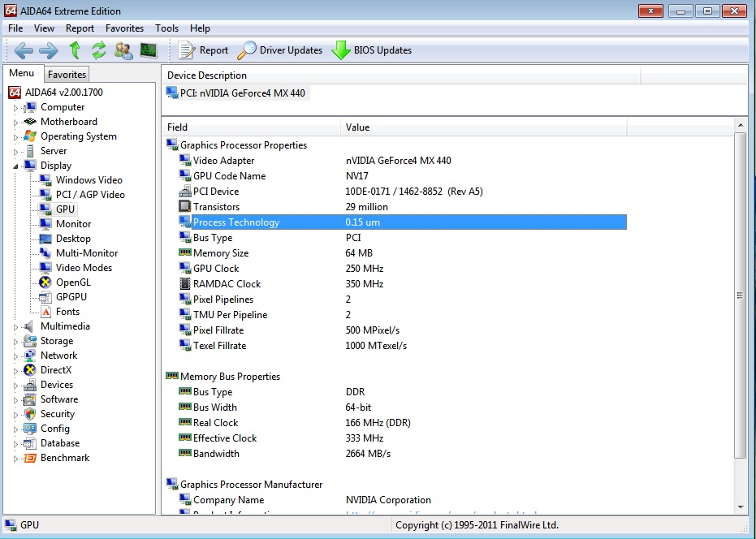The image size is (756, 539).
Task: Expand the DirectX tree node
Action: 15,371
